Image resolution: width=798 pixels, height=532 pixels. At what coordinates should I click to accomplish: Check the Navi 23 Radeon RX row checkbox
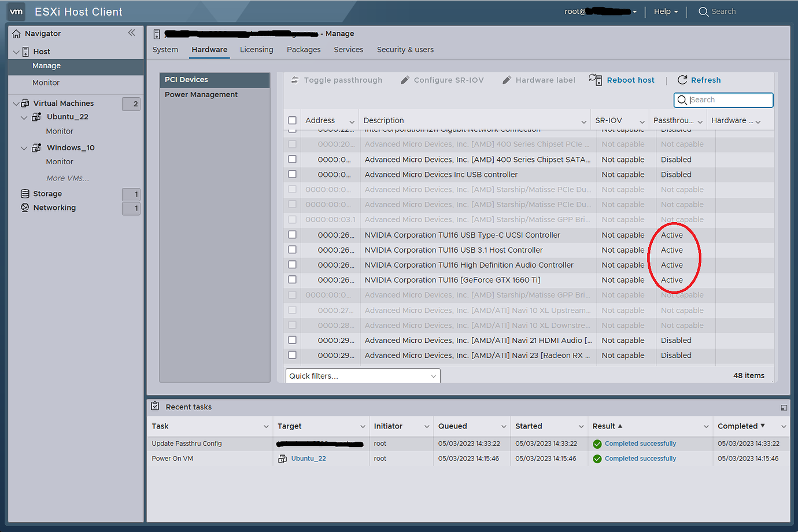coord(293,355)
